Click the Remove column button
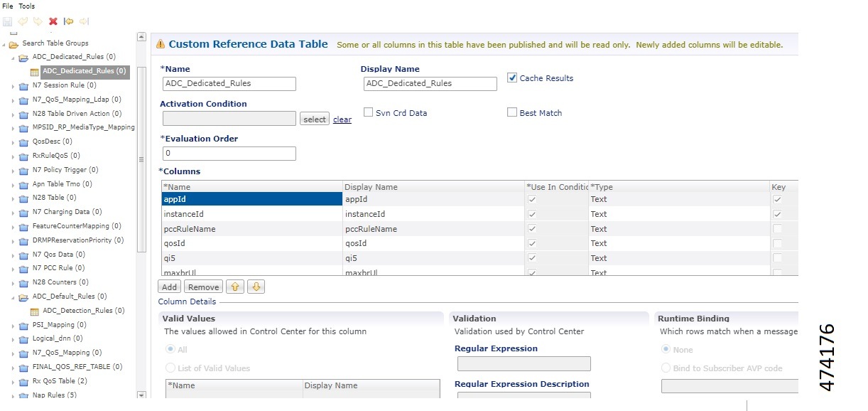 click(x=203, y=287)
